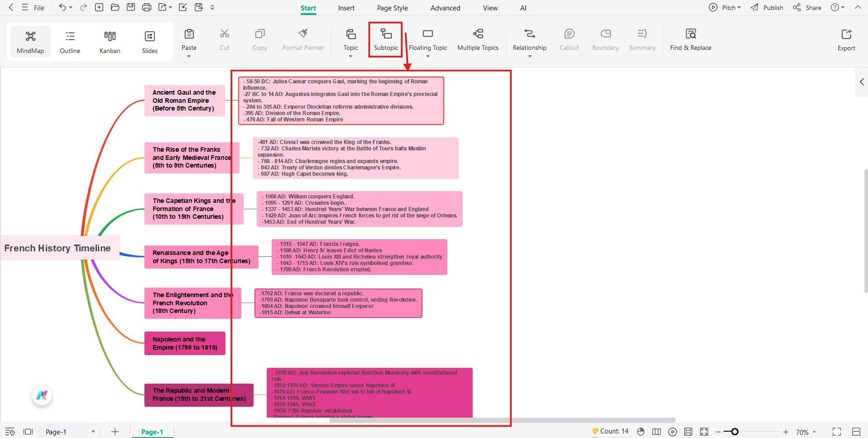Select the Subtopic tool
This screenshot has width=868, height=438.
pos(385,40)
